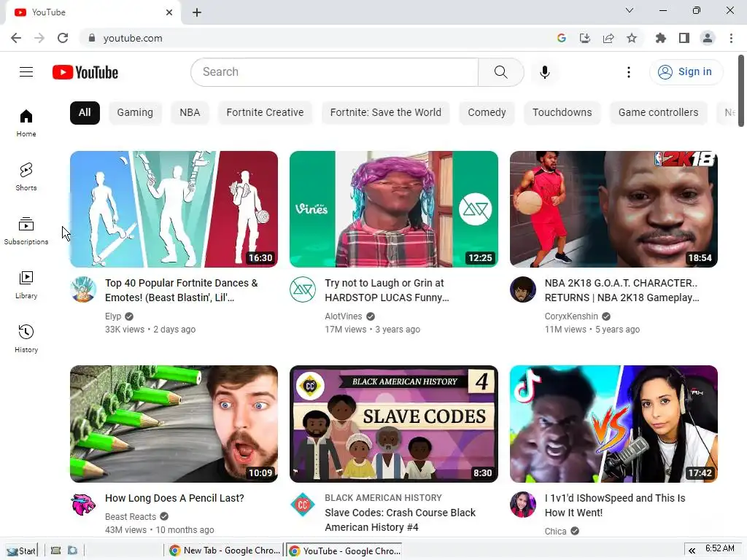
Task: Open Top 40 Popular Fortnite Dances title
Action: click(182, 290)
